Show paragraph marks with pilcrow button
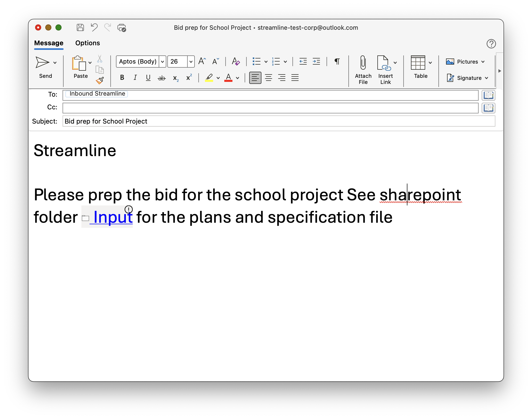This screenshot has width=532, height=419. (x=337, y=61)
